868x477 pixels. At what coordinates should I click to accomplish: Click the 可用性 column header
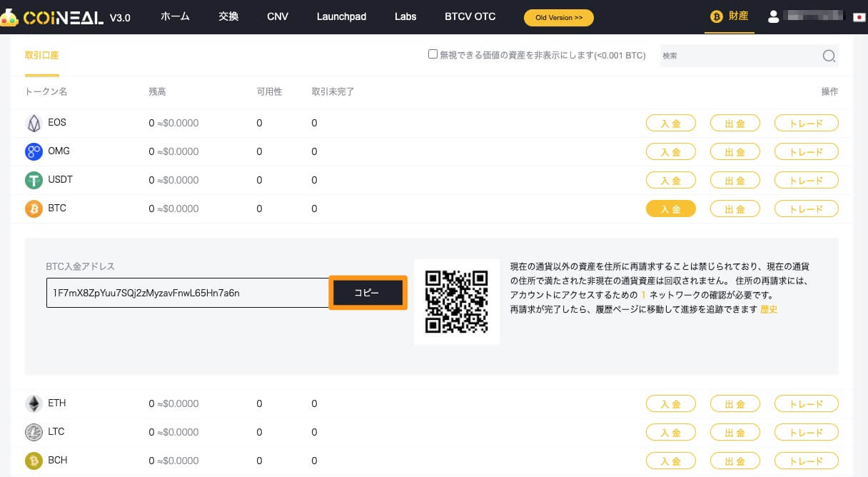click(x=270, y=91)
